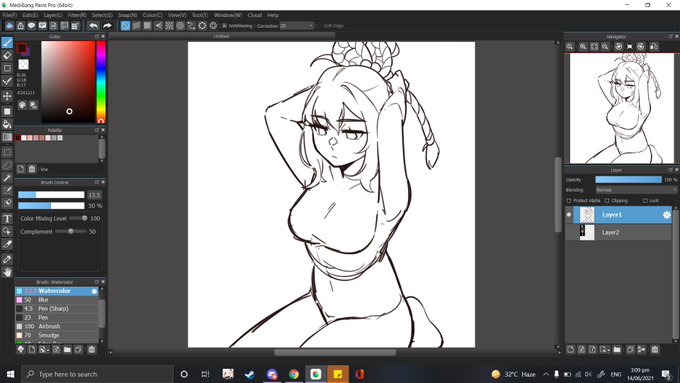Select the Hand pan tool
The height and width of the screenshot is (383, 680).
click(7, 272)
